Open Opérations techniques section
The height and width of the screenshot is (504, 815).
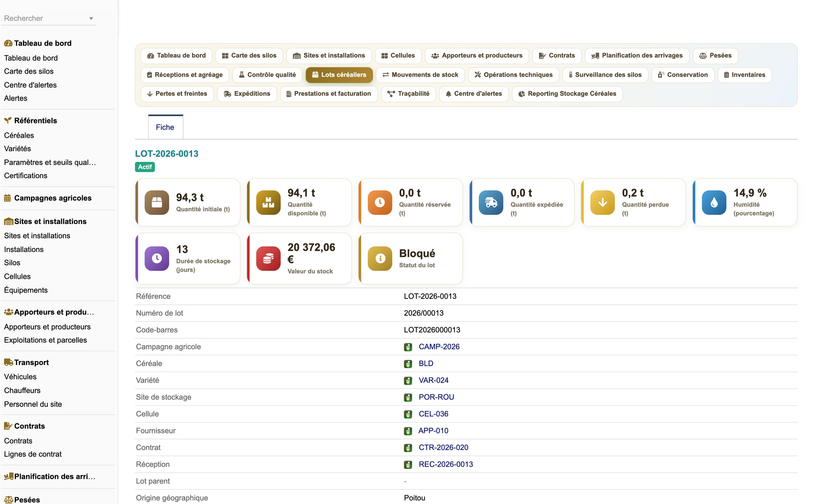click(x=513, y=75)
